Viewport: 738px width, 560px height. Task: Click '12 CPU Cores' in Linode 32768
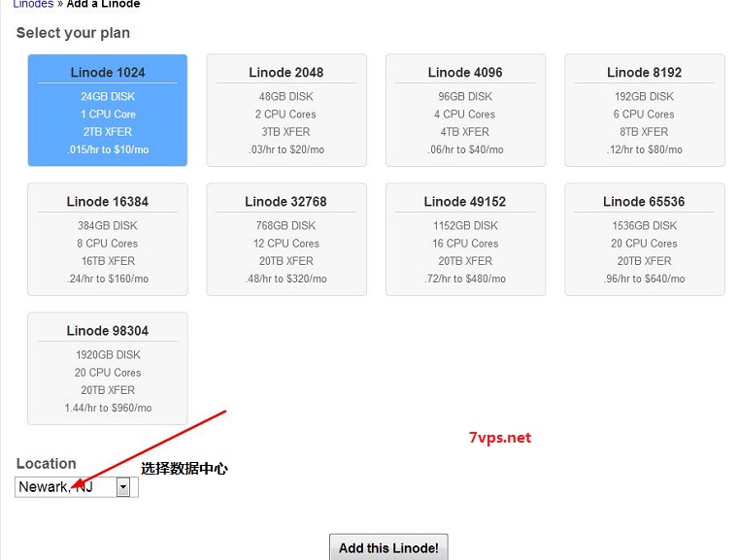286,244
